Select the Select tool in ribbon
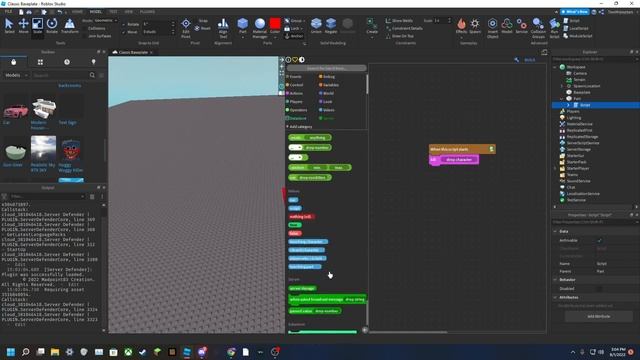Screen dimensions: 640x360 click(x=9, y=26)
